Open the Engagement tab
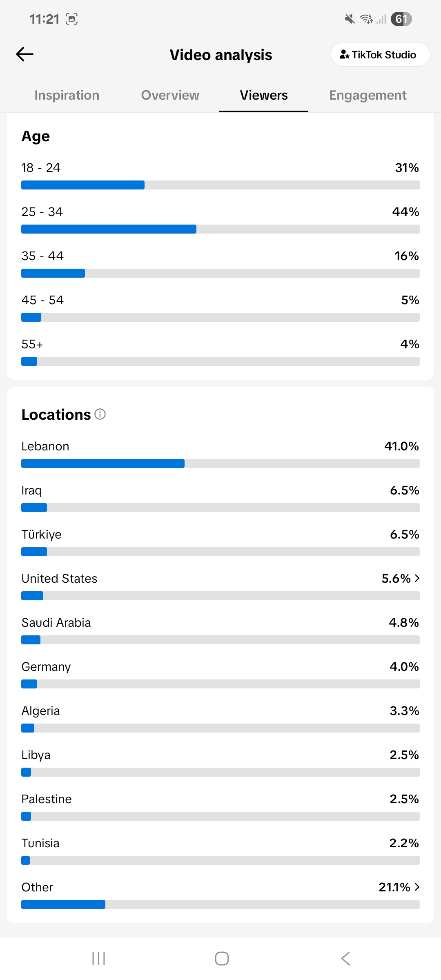The image size is (441, 980). [368, 95]
